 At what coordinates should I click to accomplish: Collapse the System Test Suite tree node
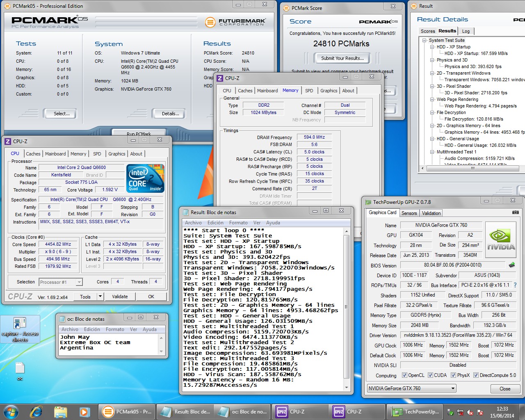pos(425,40)
